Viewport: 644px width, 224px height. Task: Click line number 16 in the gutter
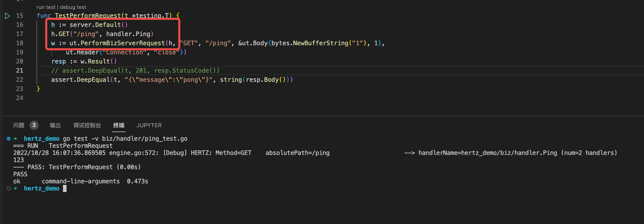(x=20, y=25)
